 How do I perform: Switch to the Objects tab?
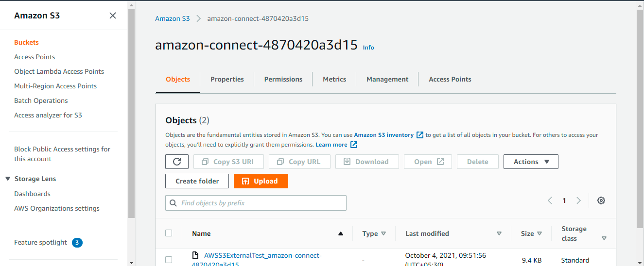tap(178, 79)
